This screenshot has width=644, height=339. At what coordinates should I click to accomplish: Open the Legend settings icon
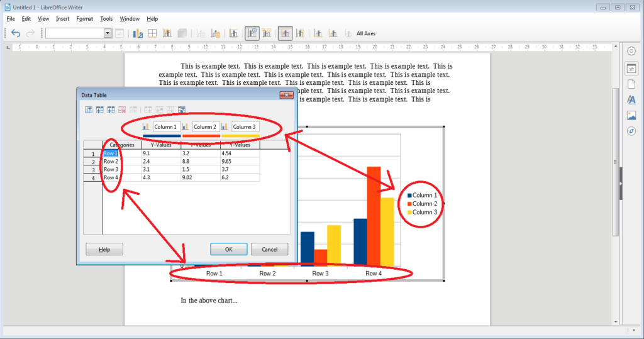coord(267,33)
